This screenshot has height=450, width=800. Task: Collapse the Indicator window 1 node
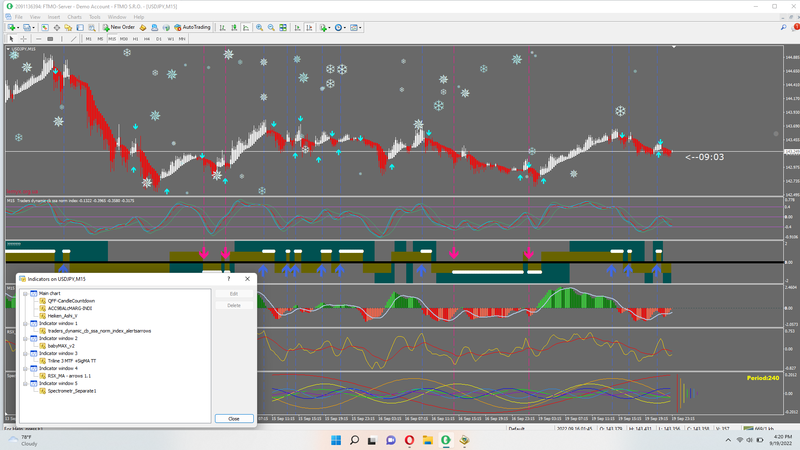tap(25, 324)
